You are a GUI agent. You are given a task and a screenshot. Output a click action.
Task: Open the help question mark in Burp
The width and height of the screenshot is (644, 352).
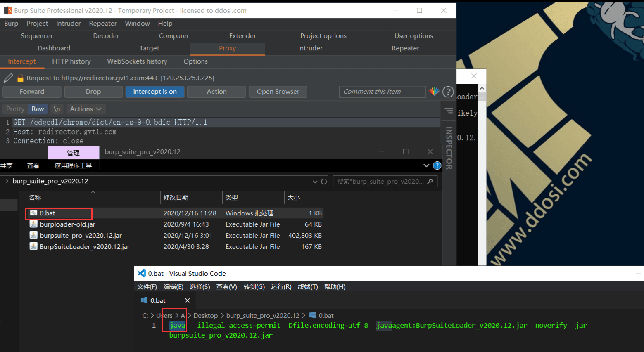pos(448,92)
